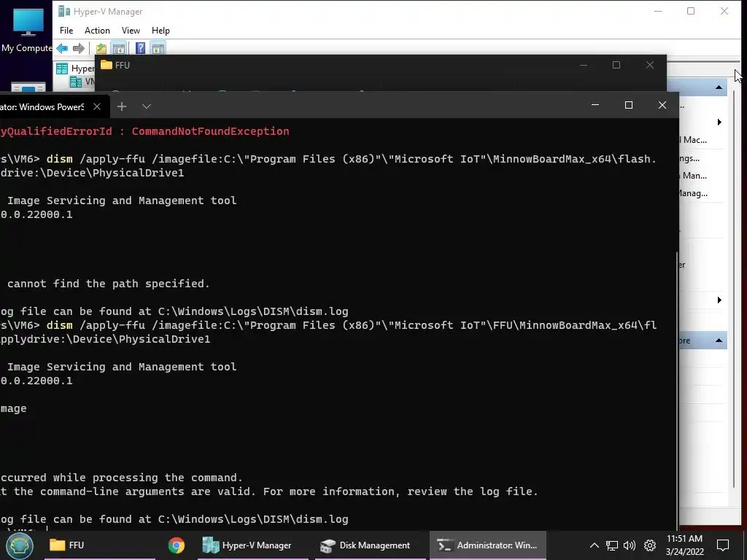This screenshot has height=560, width=747.
Task: Click "review the log file" error line
Action: tap(269, 491)
